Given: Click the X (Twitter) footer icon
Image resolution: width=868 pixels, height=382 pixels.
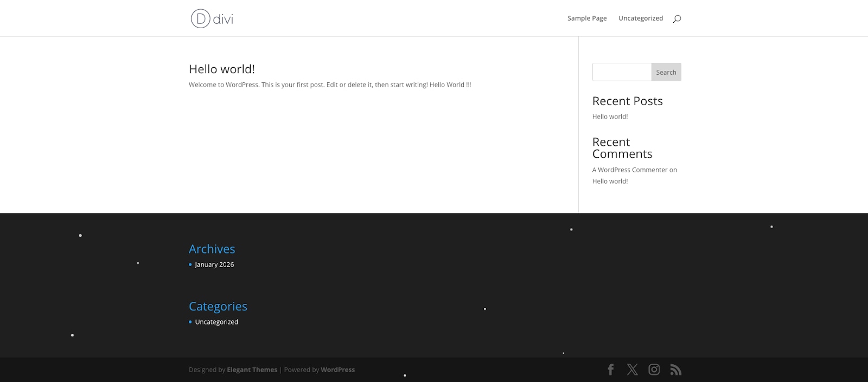Looking at the screenshot, I should [632, 370].
